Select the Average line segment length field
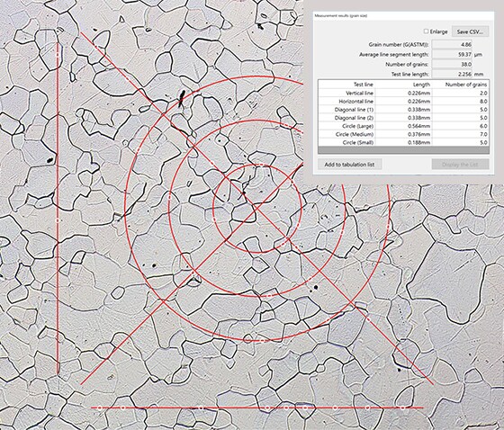The height and width of the screenshot is (430, 504). [x=452, y=54]
